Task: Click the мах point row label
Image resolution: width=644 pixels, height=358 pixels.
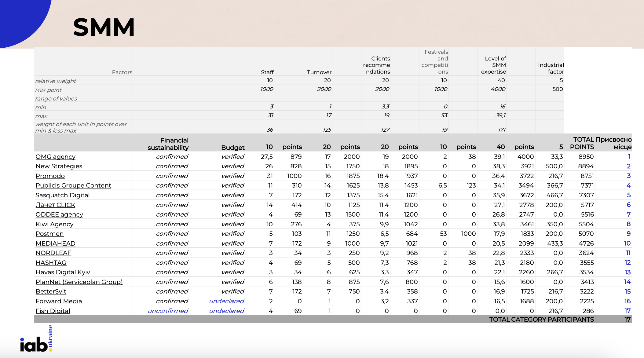Action: [x=48, y=90]
